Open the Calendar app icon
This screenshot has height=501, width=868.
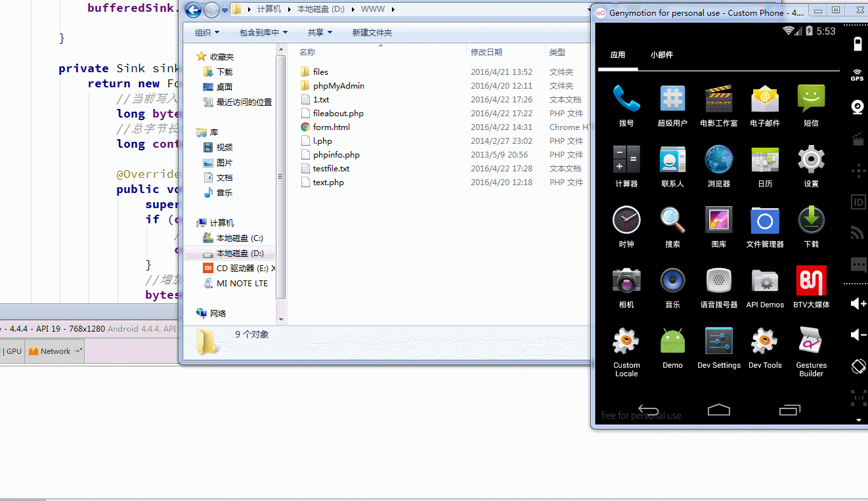pyautogui.click(x=765, y=160)
